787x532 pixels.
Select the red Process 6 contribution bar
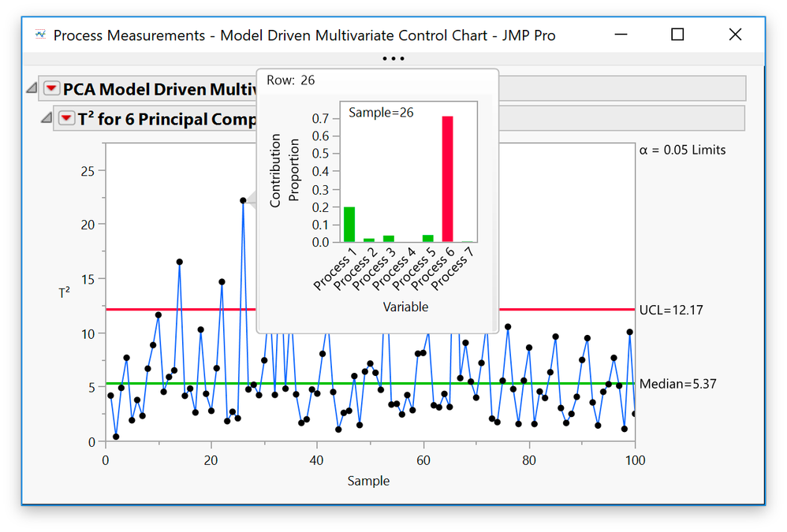(448, 179)
